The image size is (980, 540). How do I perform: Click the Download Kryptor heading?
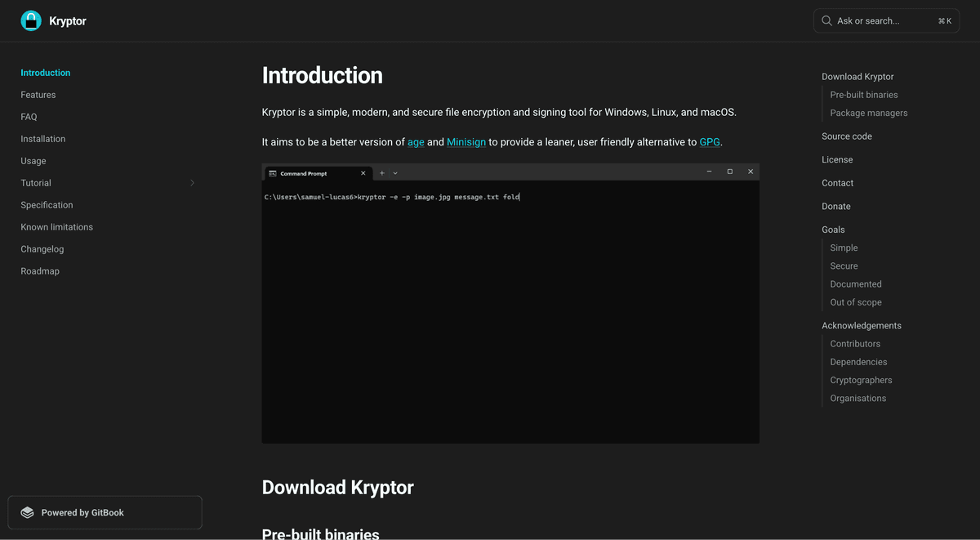pos(337,488)
